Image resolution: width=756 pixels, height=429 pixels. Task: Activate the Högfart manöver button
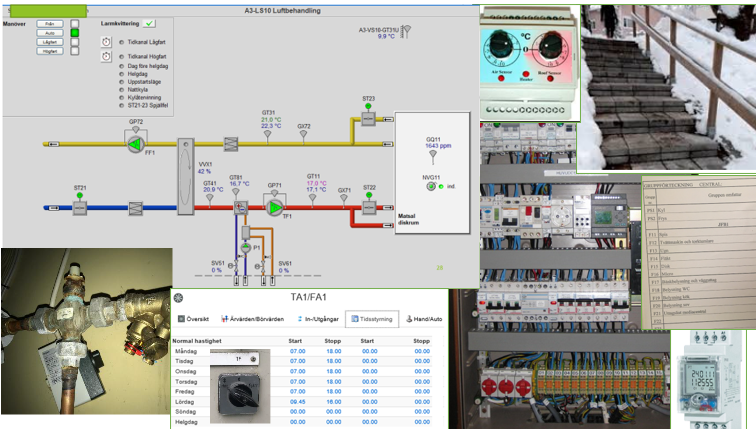pos(50,51)
